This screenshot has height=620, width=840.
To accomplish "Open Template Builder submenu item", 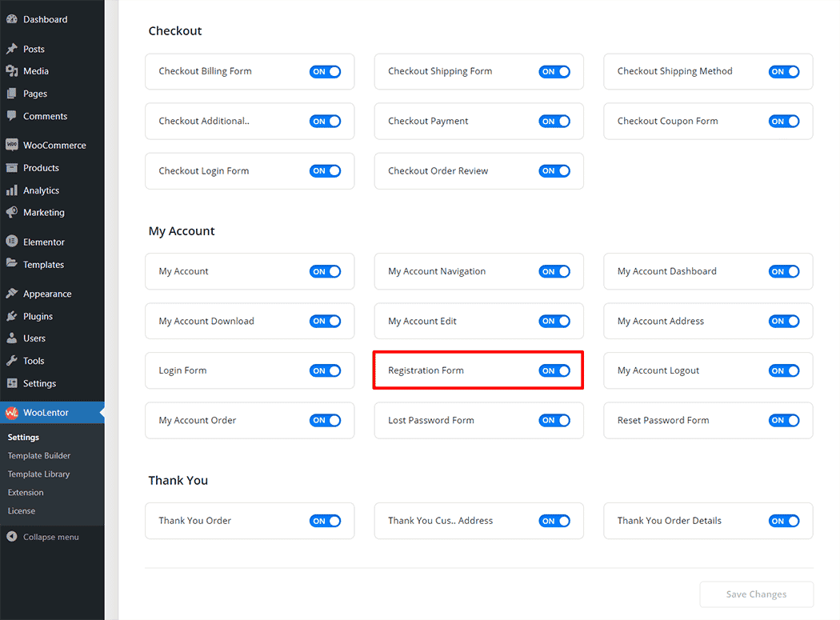I will click(x=39, y=456).
